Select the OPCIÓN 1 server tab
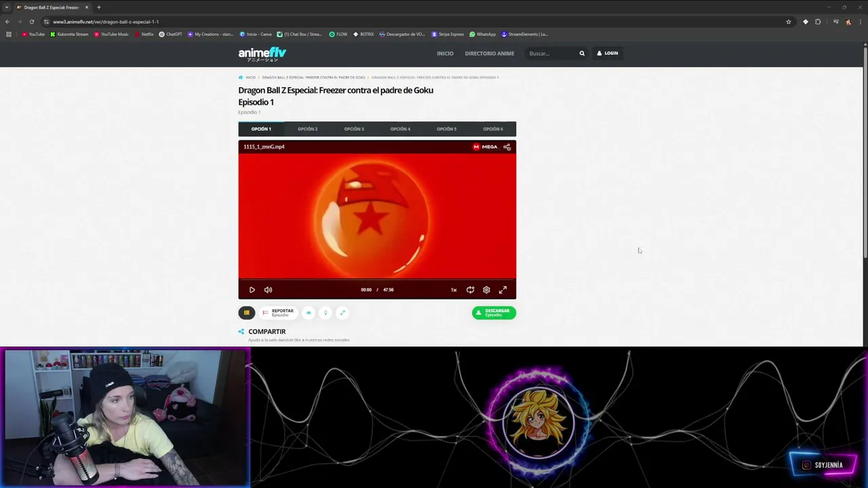The width and height of the screenshot is (868, 488). [x=261, y=129]
